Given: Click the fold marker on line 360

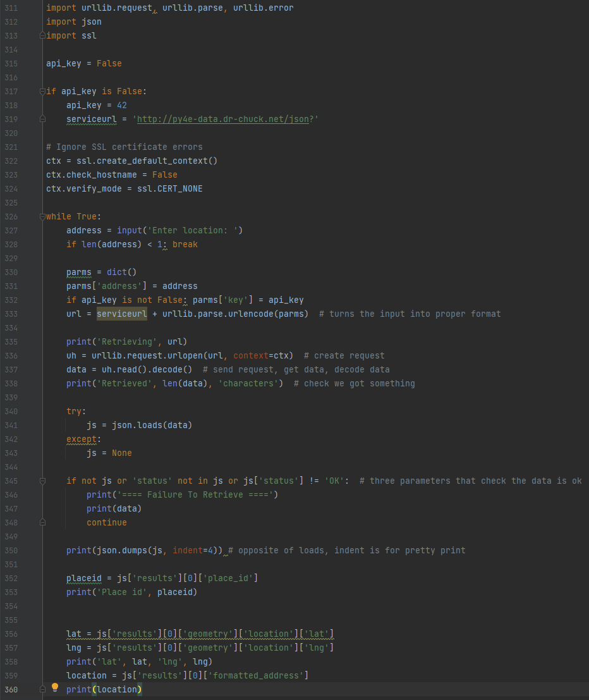Looking at the screenshot, I should 42,689.
